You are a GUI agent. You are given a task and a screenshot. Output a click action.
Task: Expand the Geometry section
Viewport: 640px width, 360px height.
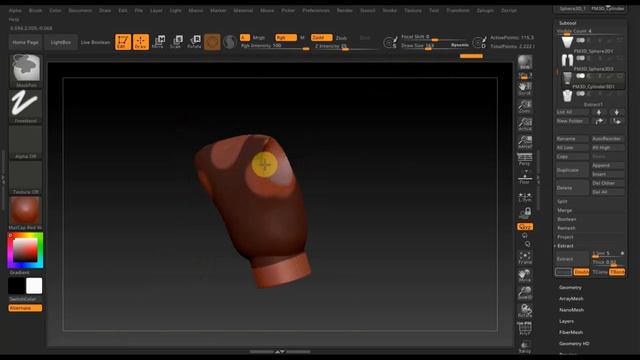point(570,288)
